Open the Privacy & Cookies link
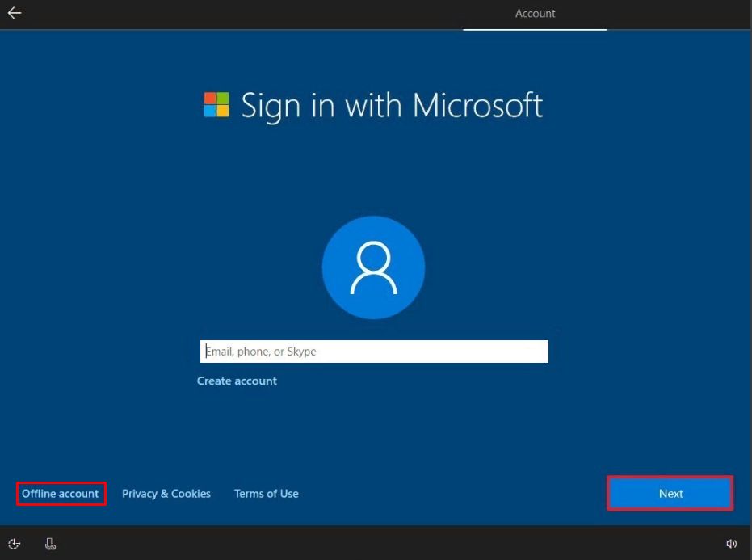 (166, 494)
